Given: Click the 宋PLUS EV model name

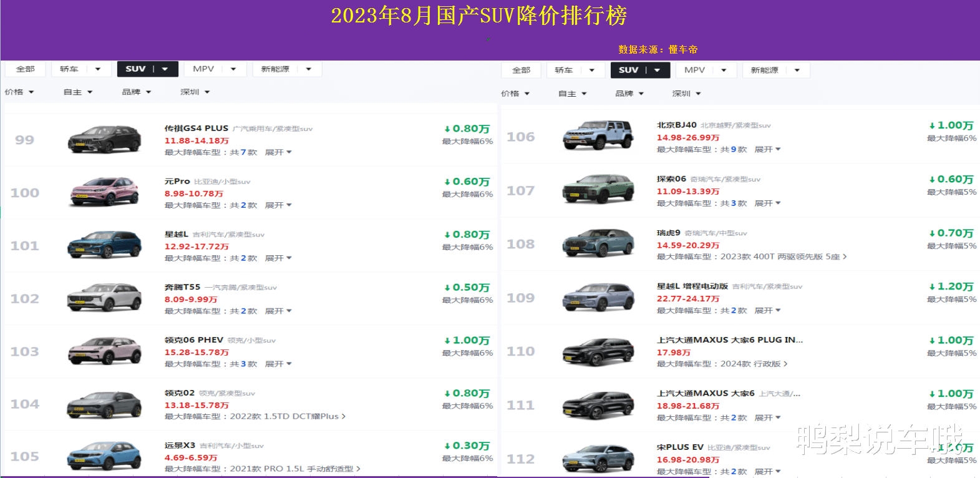Looking at the screenshot, I should point(680,447).
